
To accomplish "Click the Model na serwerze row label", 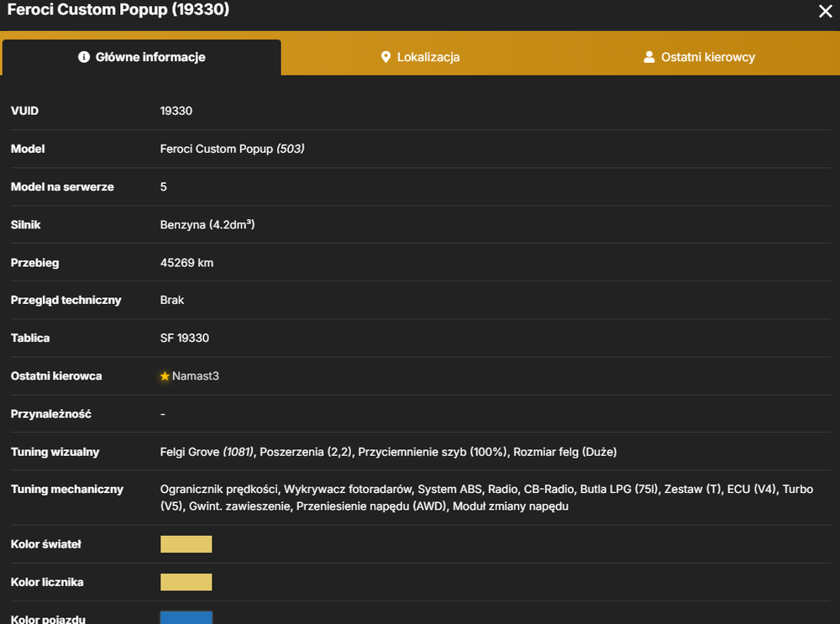I will tap(62, 187).
